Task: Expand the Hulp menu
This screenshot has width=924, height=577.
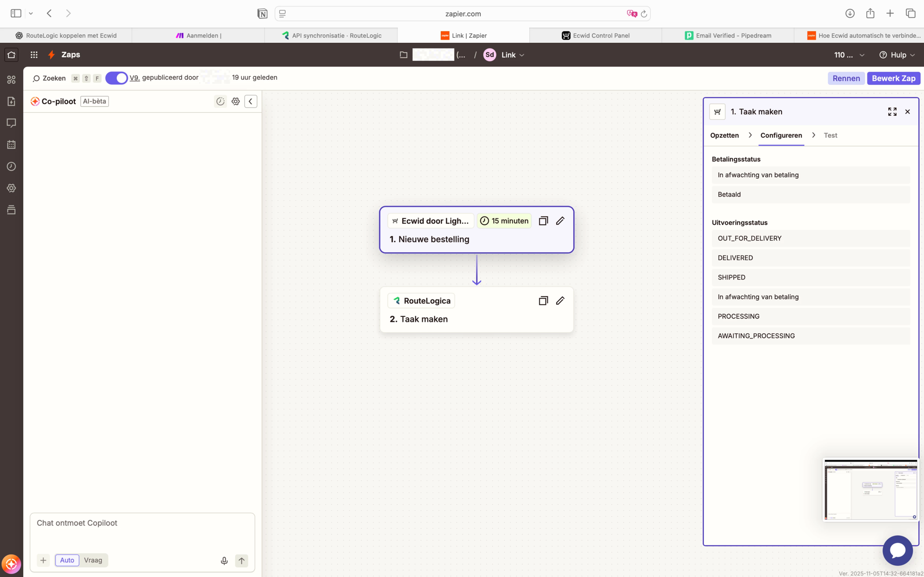Action: [x=897, y=55]
